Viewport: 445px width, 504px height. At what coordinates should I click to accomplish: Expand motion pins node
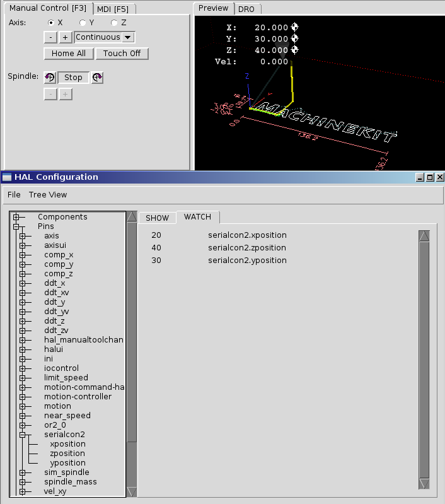(22, 407)
